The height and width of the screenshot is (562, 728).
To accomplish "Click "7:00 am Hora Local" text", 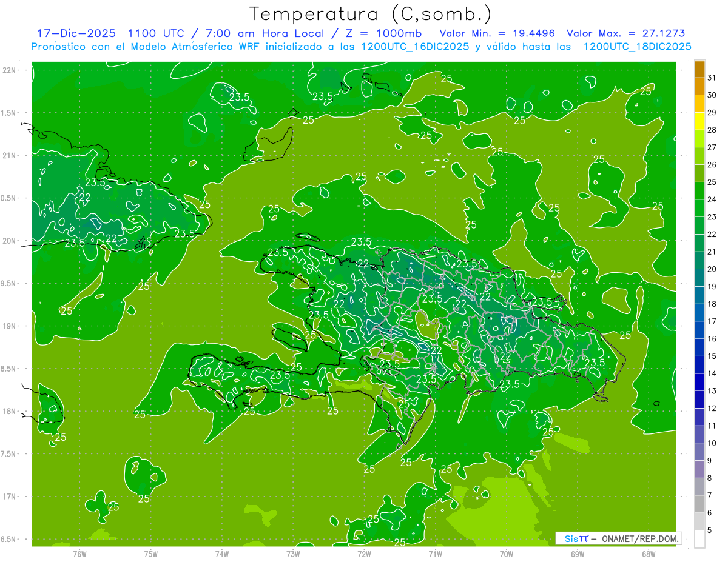I will tap(265, 33).
